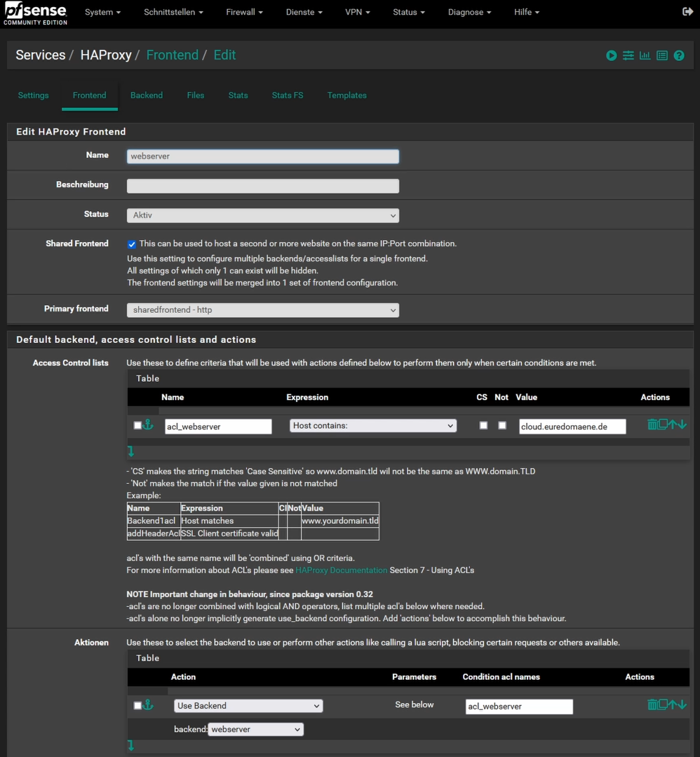Open the Primary frontend dropdown
The height and width of the screenshot is (757, 700).
[262, 310]
